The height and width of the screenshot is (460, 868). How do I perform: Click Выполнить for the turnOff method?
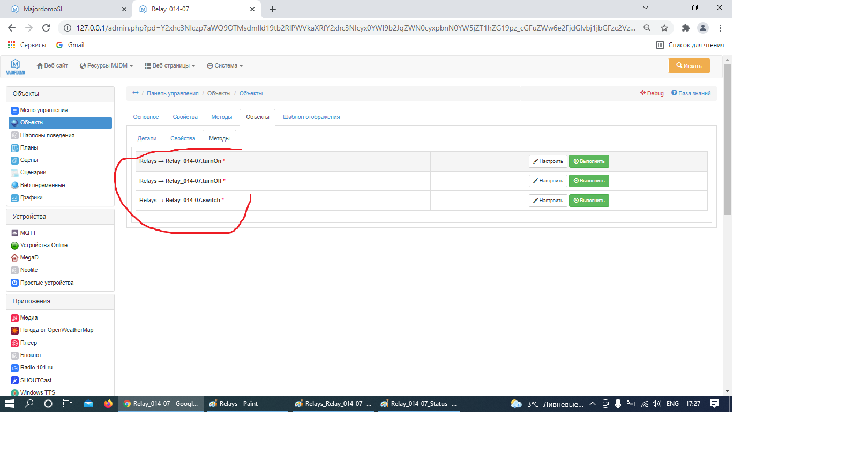pyautogui.click(x=589, y=181)
